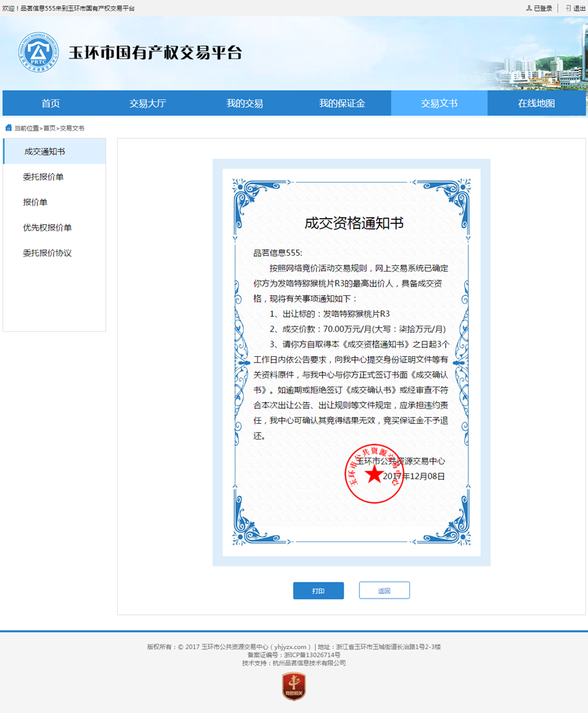This screenshot has height=713, width=588.
Task: Click the 退出 logout icon
Action: coord(568,8)
